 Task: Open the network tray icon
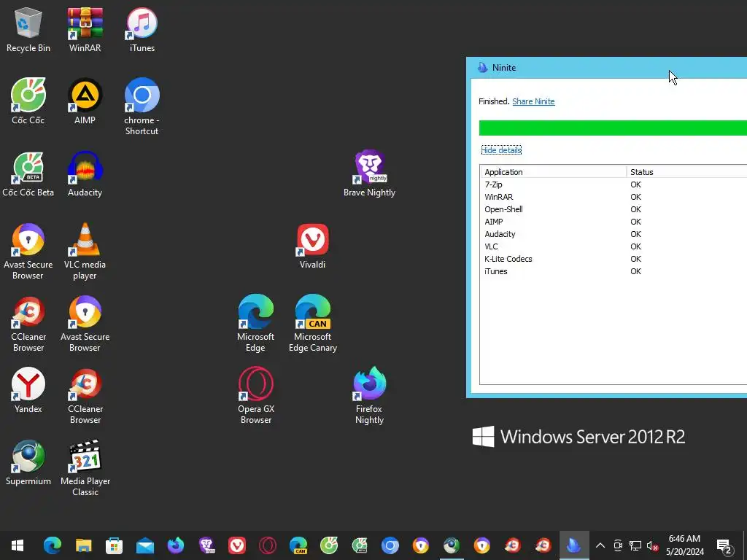(635, 545)
